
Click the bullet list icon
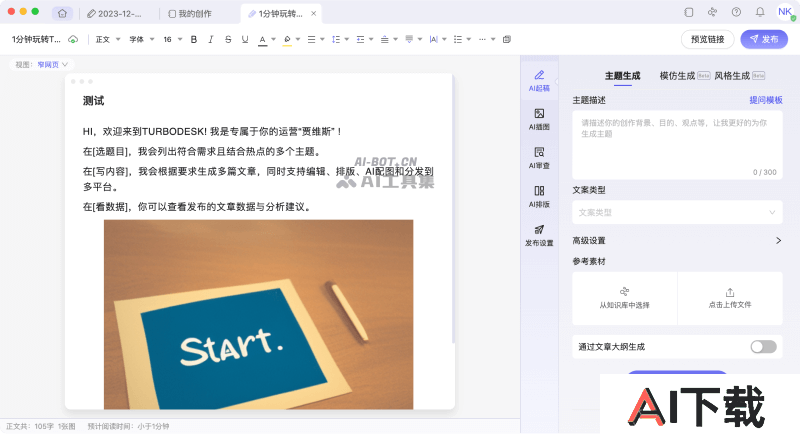(458, 39)
